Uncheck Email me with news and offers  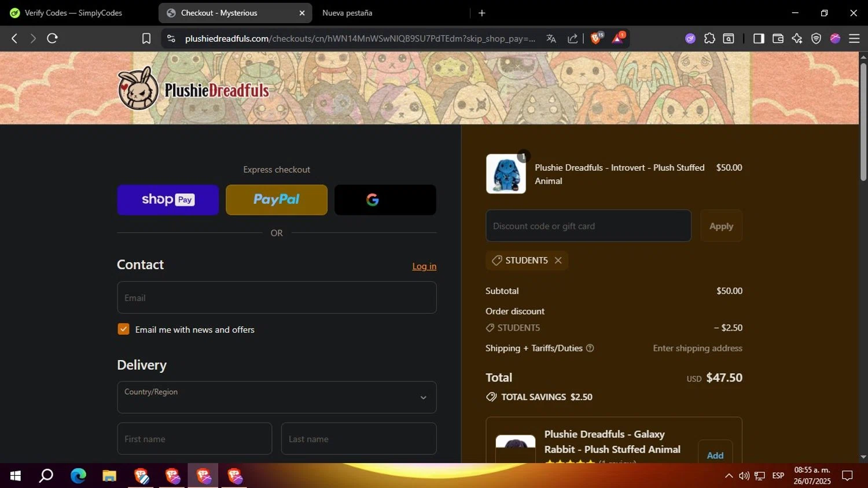point(123,329)
